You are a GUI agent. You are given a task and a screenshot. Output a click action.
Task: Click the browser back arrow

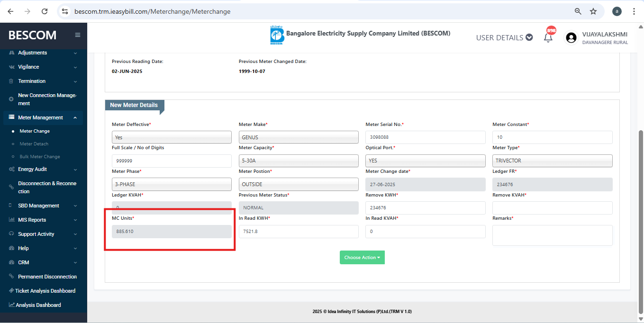pyautogui.click(x=10, y=11)
